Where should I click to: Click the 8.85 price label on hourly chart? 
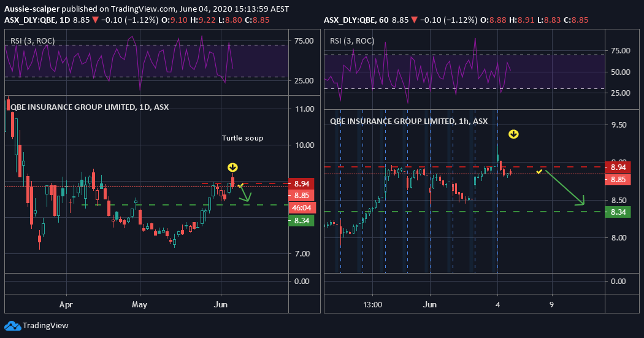click(618, 180)
